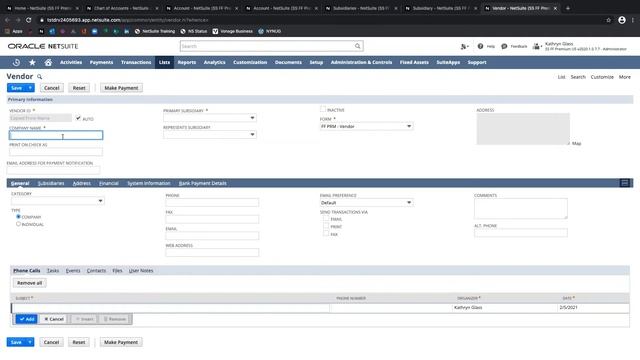640x360 pixels.
Task: Enable send transactions via Print
Action: coord(326,226)
